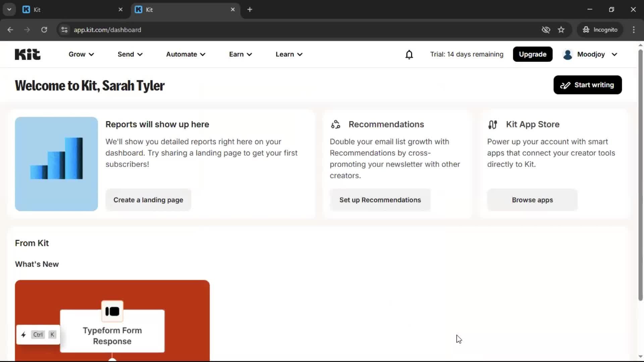Click Create a landing page

(148, 200)
